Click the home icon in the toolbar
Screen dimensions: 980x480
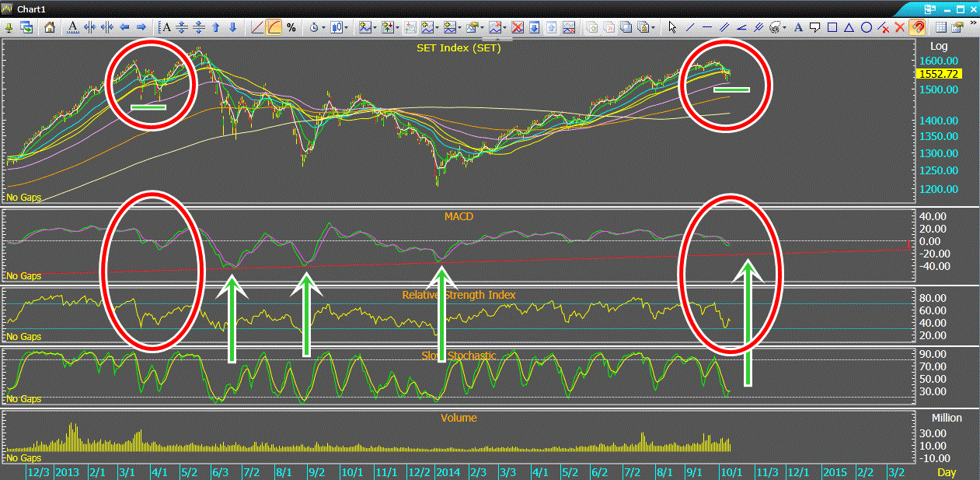tap(51, 27)
